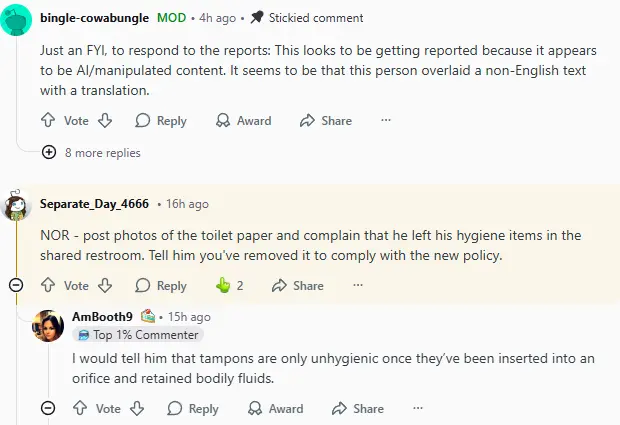The image size is (620, 425).
Task: Upvote bingle-cowabungle's stickied comment
Action: [47, 120]
